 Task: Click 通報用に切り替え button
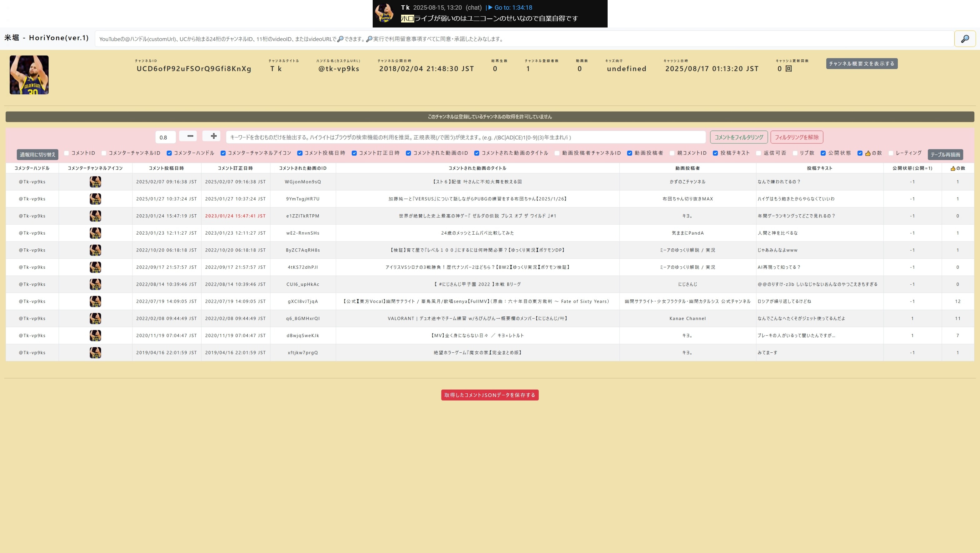point(37,155)
